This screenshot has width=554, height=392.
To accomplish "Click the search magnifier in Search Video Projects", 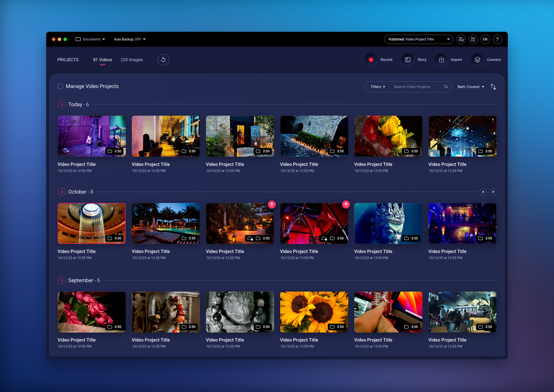I will pyautogui.click(x=446, y=87).
